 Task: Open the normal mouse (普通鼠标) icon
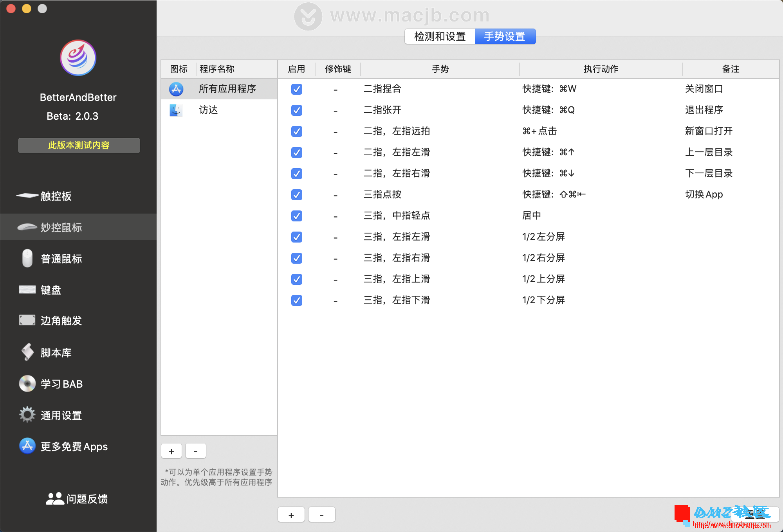tap(27, 258)
